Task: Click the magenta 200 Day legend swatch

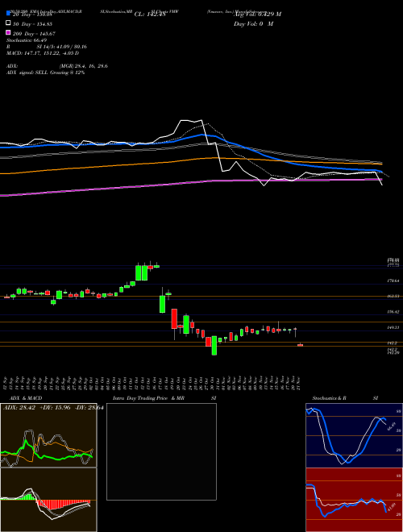Action: pyautogui.click(x=8, y=33)
